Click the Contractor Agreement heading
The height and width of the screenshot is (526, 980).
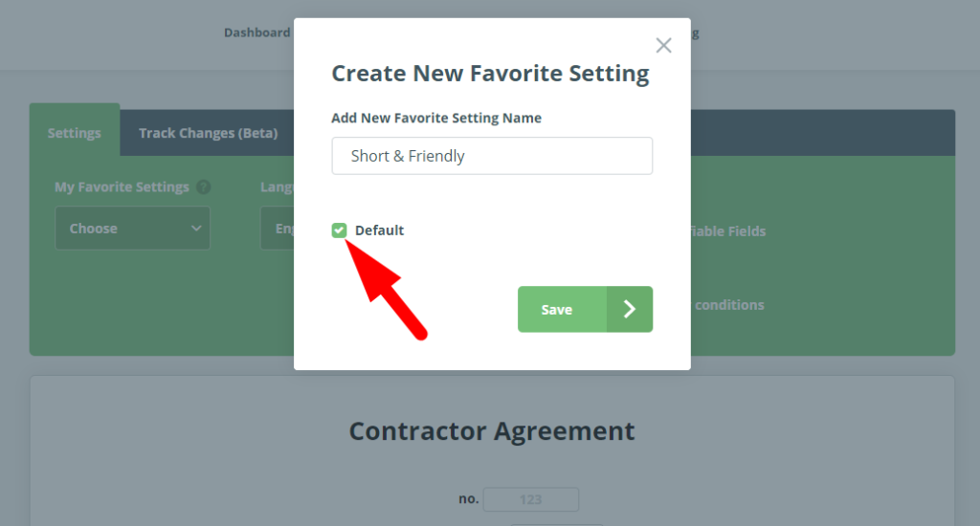pyautogui.click(x=491, y=431)
